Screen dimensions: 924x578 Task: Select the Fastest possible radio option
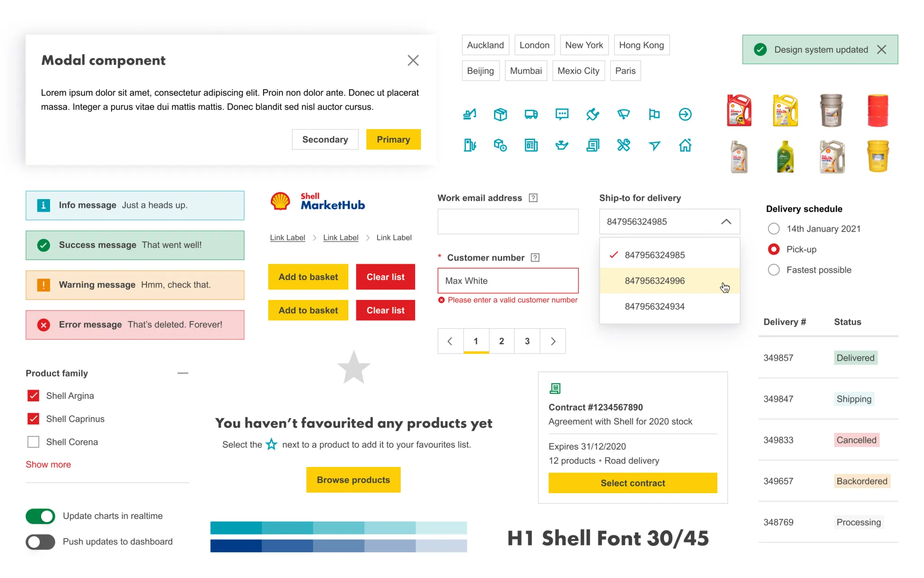tap(774, 270)
